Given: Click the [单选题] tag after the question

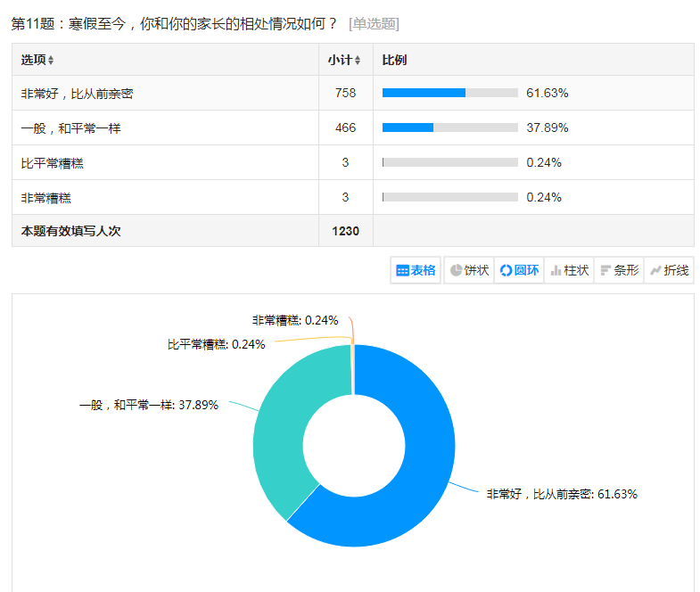Looking at the screenshot, I should [x=374, y=24].
